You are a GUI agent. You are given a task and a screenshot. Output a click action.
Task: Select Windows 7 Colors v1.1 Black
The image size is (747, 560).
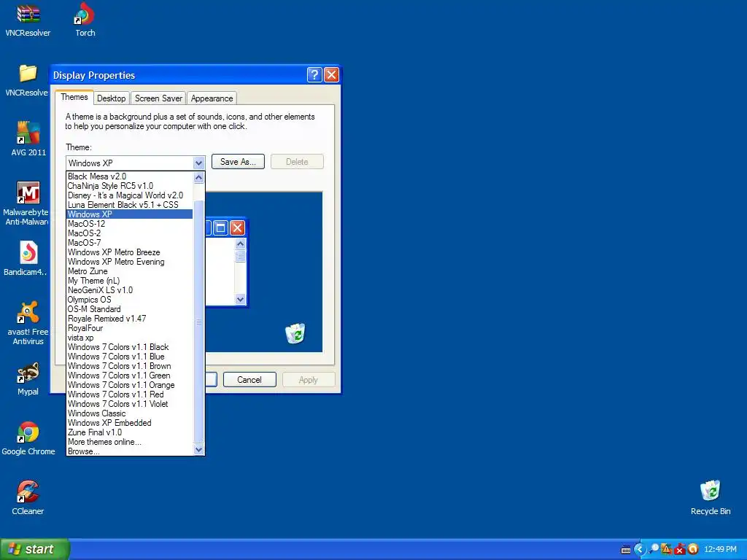pos(130,347)
